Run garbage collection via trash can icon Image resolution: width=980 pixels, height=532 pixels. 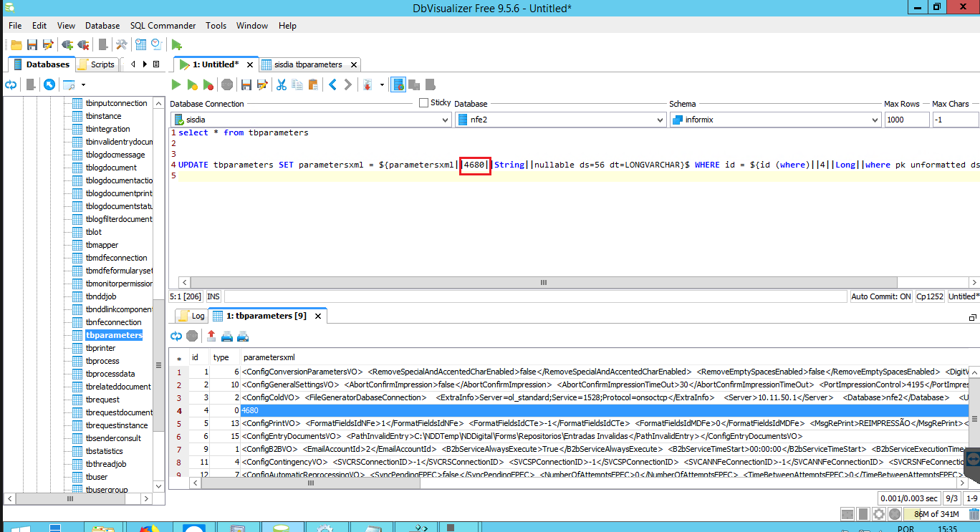pos(974,513)
